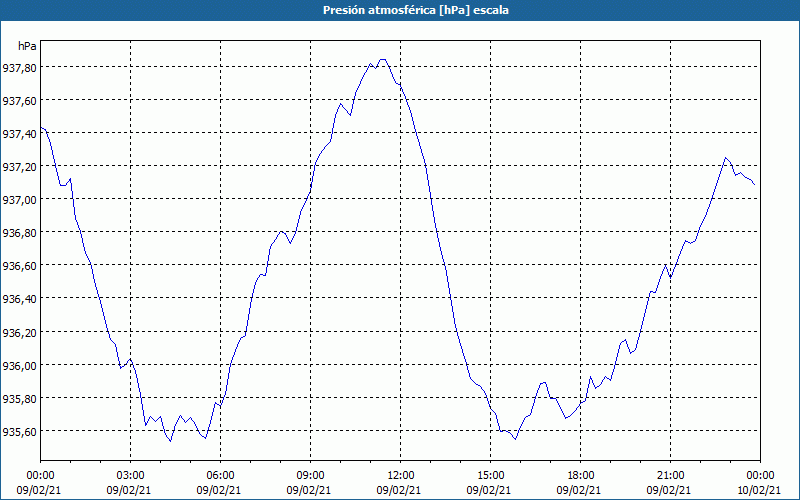The width and height of the screenshot is (800, 500).
Task: Click the 936,20 y-axis value
Action: pos(19,333)
